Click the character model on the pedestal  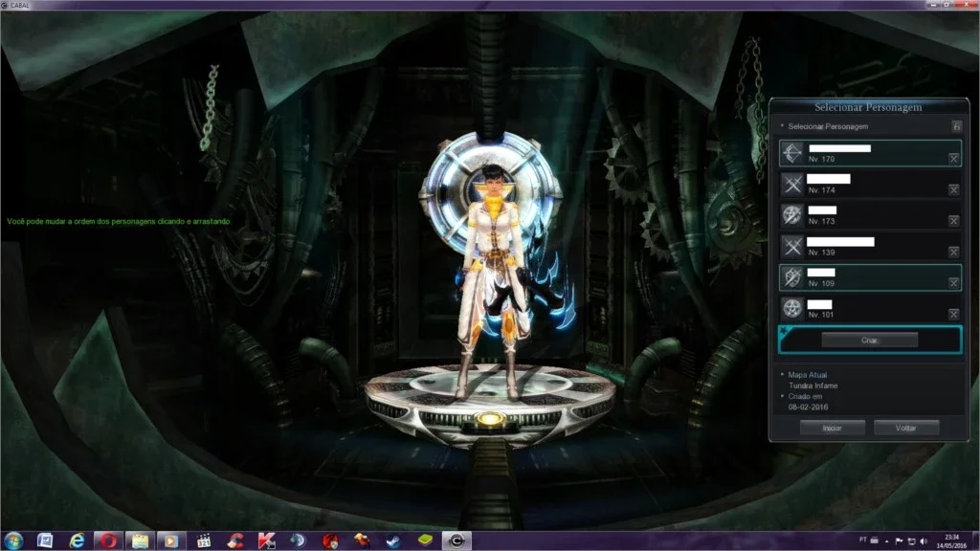click(x=494, y=281)
